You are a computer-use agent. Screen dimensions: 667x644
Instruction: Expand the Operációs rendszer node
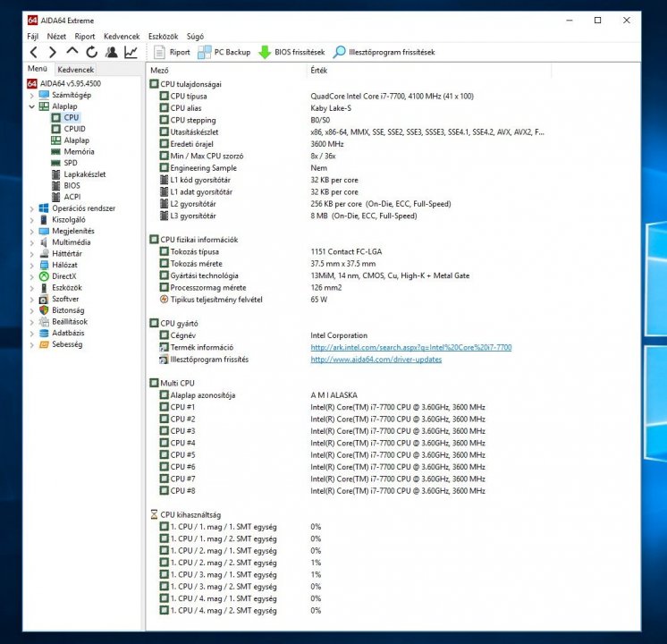point(32,208)
